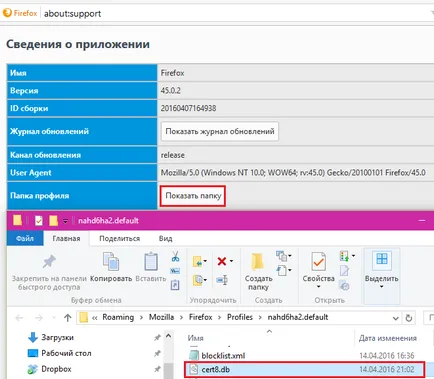434x379 pixels.
Task: Switch to the Главная ribbon tab
Action: (x=66, y=238)
